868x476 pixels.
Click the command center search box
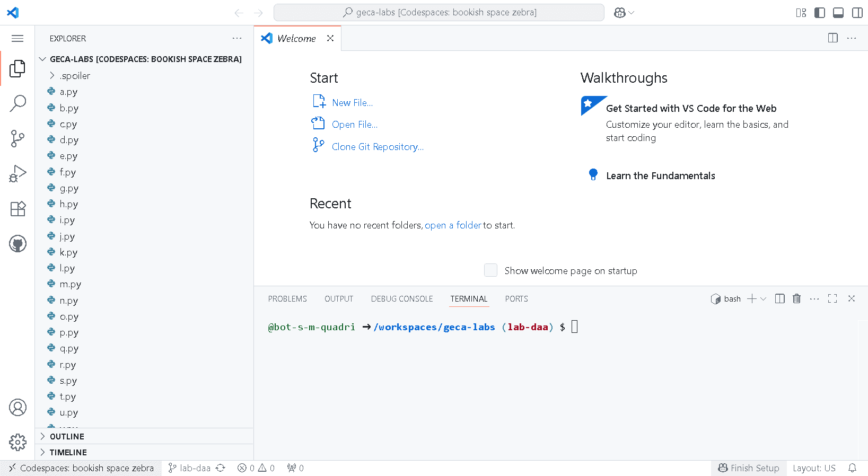(x=439, y=12)
